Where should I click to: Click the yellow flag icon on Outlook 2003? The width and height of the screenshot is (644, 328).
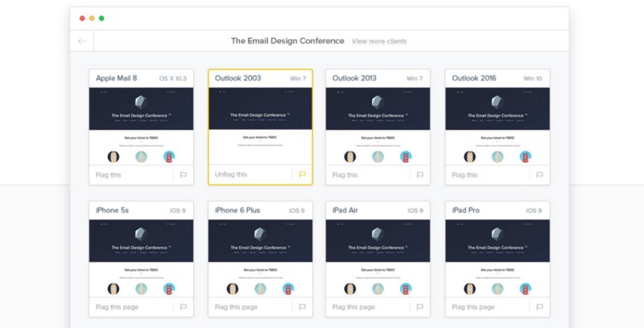[303, 174]
